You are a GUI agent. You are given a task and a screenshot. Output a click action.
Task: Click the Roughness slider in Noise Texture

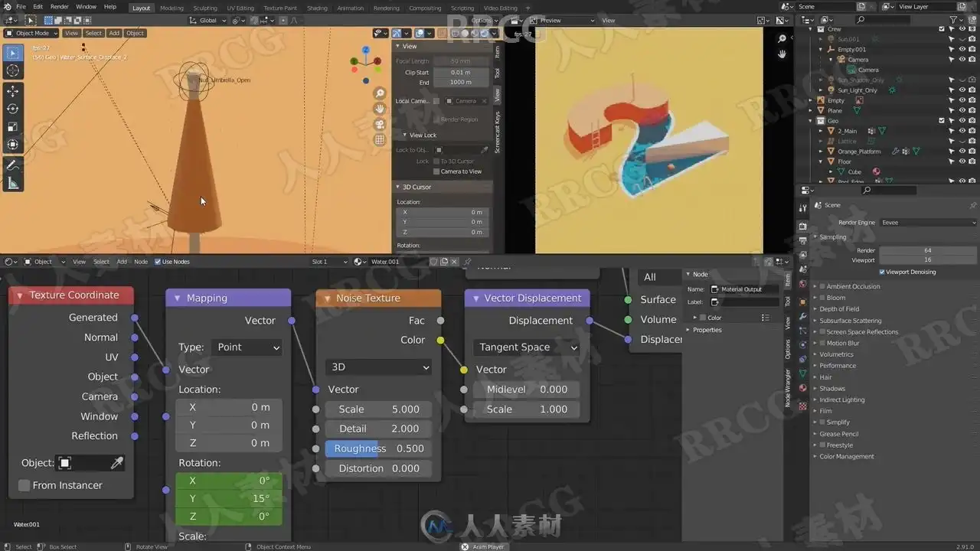pyautogui.click(x=378, y=448)
